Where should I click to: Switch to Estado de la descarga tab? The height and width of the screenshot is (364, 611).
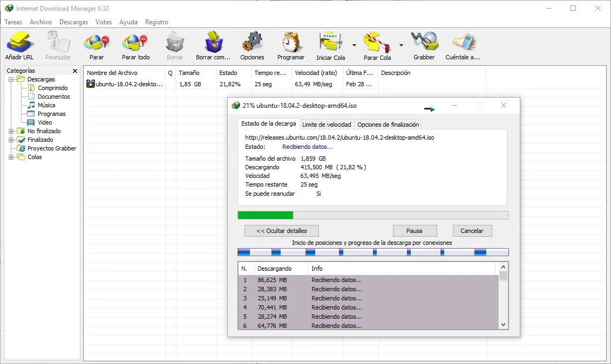(x=268, y=124)
